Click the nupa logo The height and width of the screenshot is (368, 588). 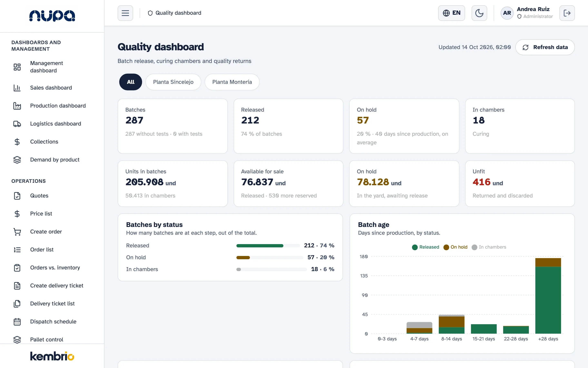click(52, 16)
